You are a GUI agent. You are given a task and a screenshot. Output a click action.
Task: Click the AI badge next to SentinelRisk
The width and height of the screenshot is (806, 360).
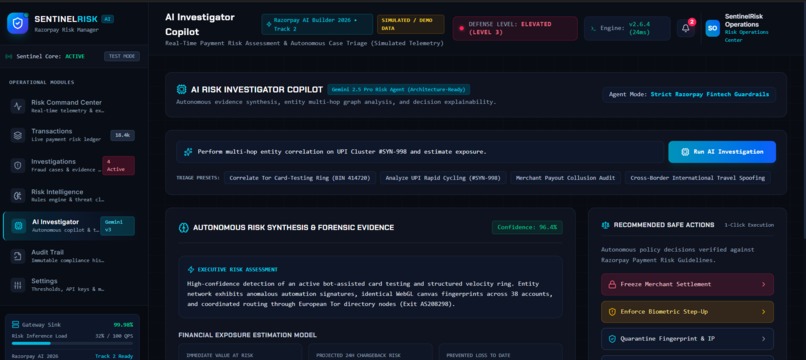107,19
